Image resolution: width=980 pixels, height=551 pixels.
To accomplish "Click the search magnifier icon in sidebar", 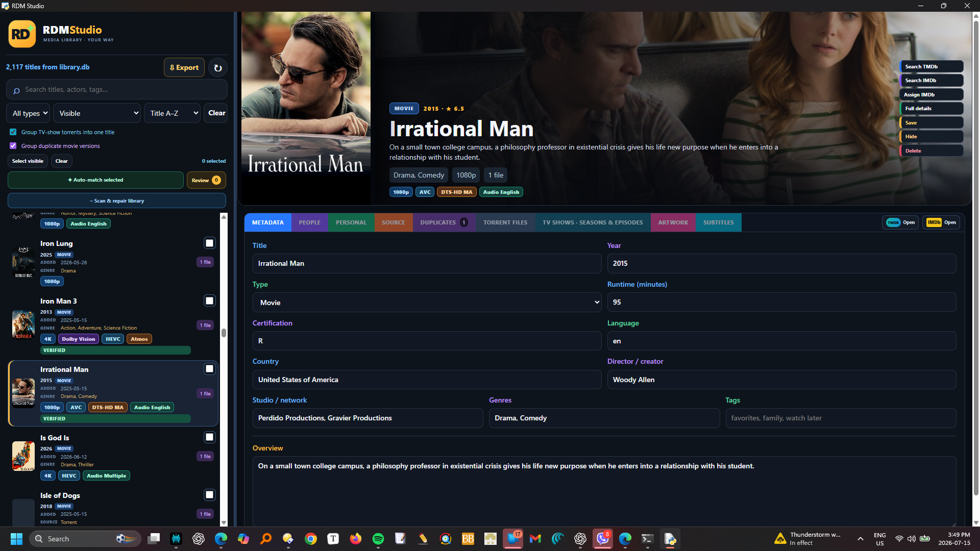I will click(16, 90).
